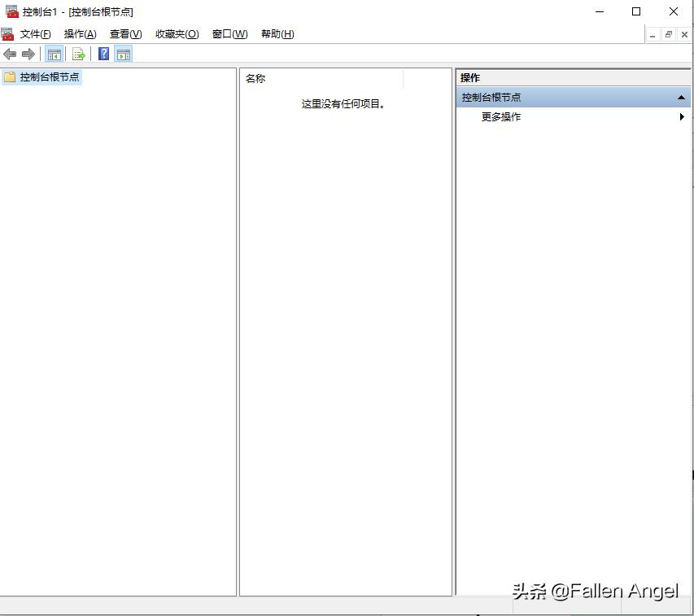Click the small red MMC icon beside 文件 menu
Viewport: 694px width, 616px height.
point(7,34)
